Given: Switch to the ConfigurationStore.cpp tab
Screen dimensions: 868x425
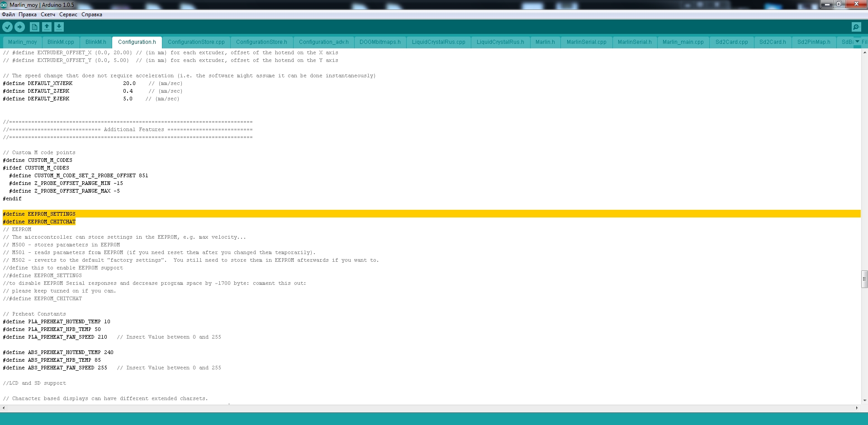Looking at the screenshot, I should coord(196,42).
